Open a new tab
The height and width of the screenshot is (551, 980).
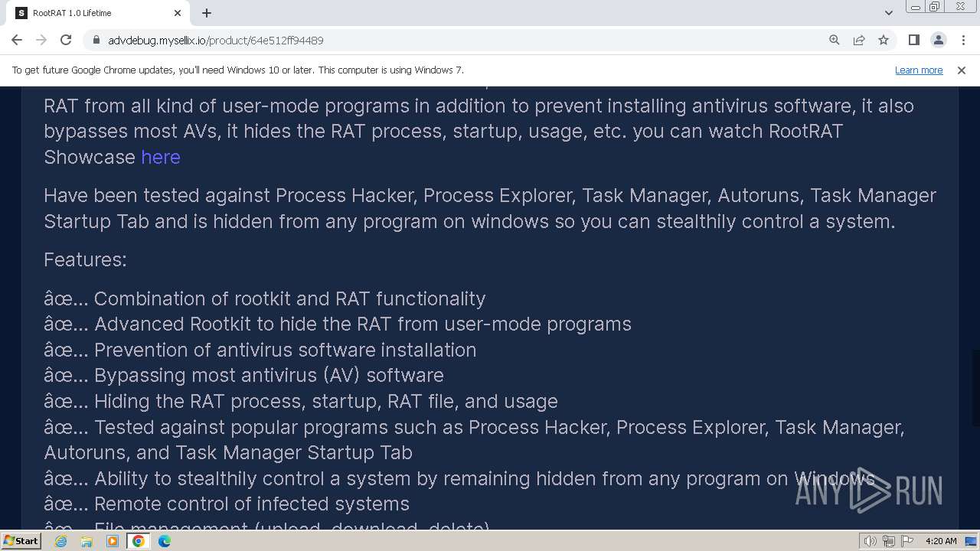[x=207, y=13]
